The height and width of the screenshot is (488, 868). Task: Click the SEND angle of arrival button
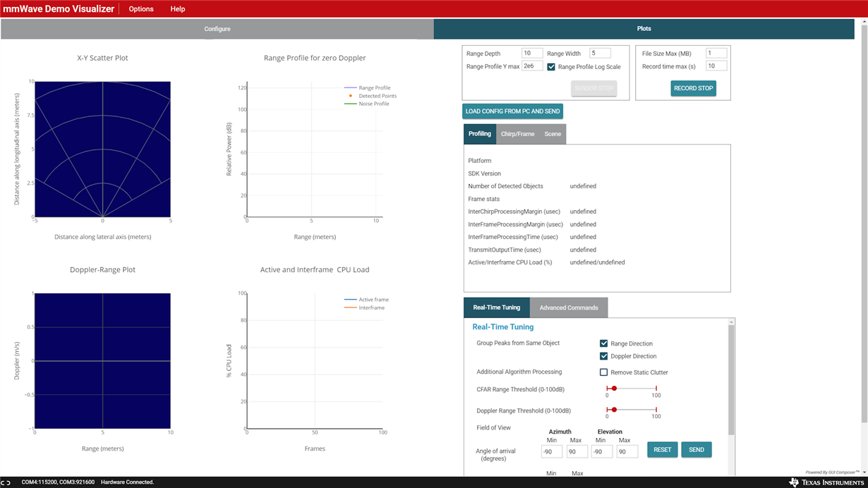[x=697, y=450]
